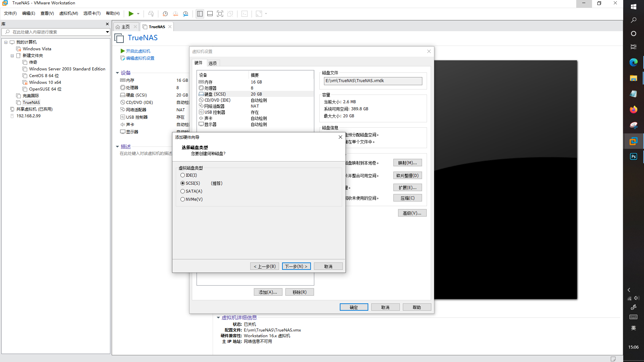Click the Unity mode toolbar icon
Screen dimensions: 644x362
pyautogui.click(x=230, y=14)
